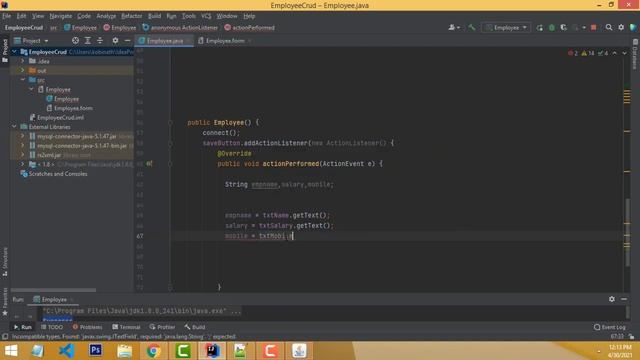This screenshot has height=360, width=640.
Task: Toggle tool window quick-access status bar icon
Action: pyautogui.click(x=5, y=337)
